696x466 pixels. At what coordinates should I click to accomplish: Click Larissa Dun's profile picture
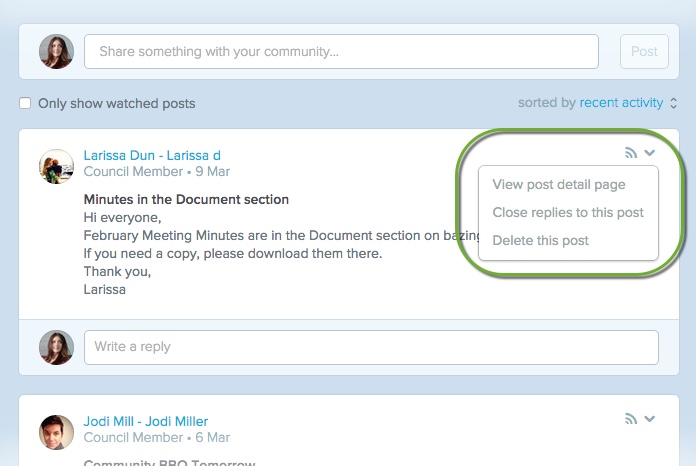coord(56,166)
